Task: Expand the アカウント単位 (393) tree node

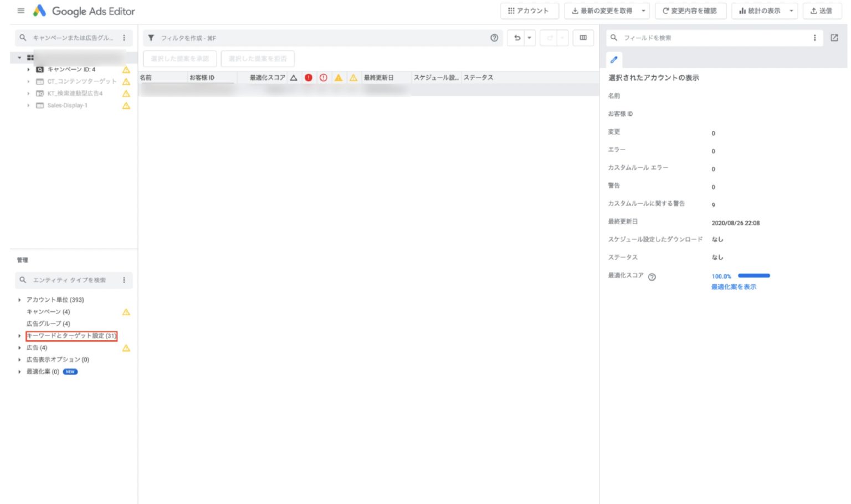Action: 19,300
